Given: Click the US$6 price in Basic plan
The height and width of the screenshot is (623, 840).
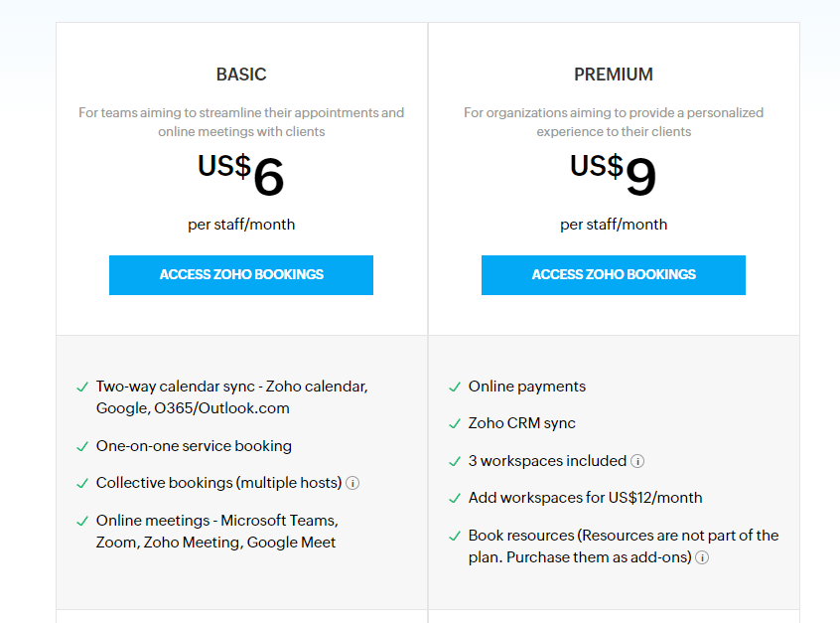Looking at the screenshot, I should pos(240,174).
